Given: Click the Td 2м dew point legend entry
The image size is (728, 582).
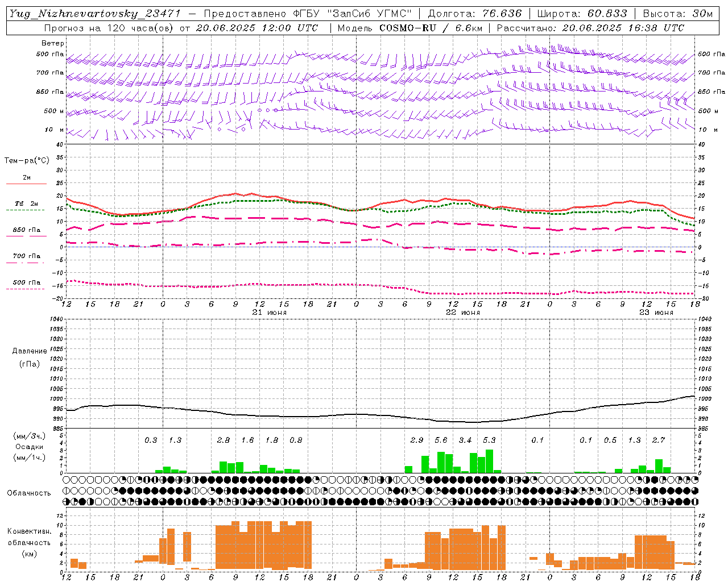Looking at the screenshot, I should [27, 203].
